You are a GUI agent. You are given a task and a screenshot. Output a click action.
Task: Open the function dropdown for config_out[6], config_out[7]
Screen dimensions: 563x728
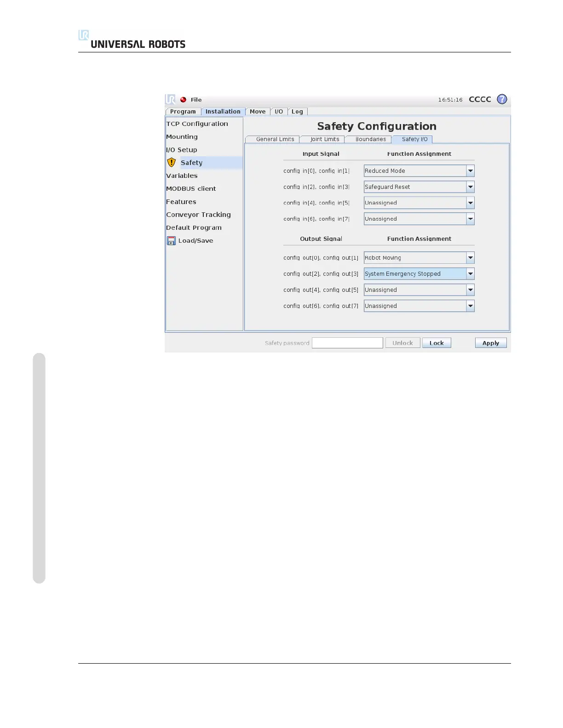coord(419,306)
